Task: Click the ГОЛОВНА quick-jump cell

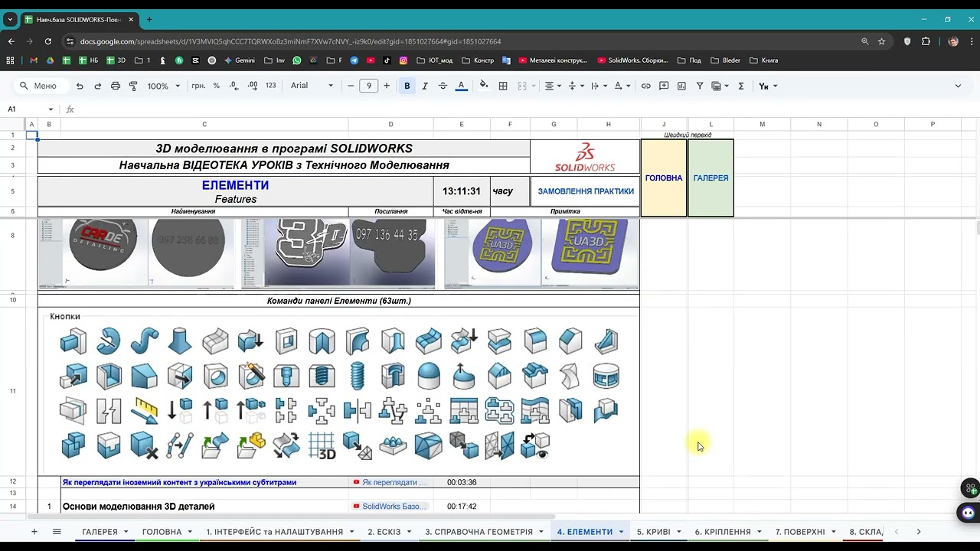Action: point(664,178)
